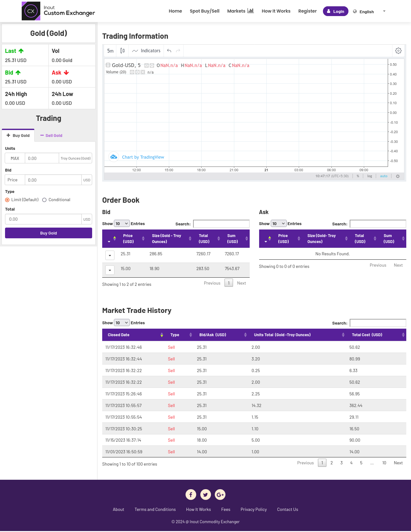
Task: Open bottom axis settings gear icon
Action: pyautogui.click(x=398, y=176)
